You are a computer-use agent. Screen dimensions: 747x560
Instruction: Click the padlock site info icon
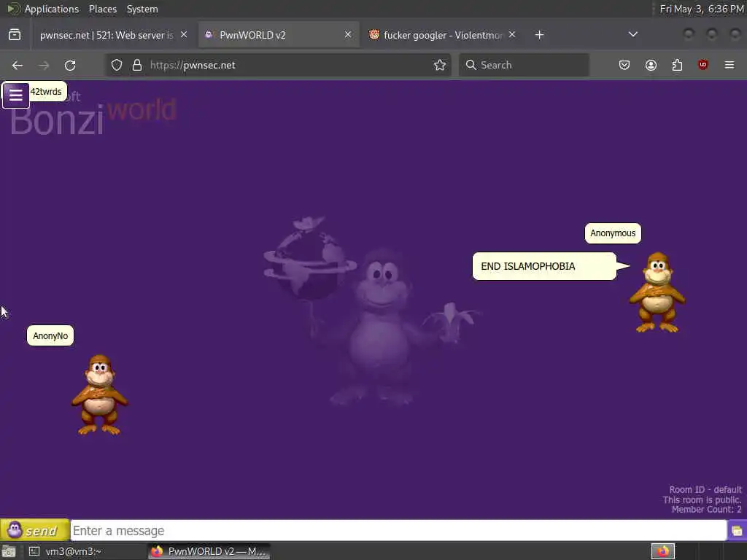137,65
